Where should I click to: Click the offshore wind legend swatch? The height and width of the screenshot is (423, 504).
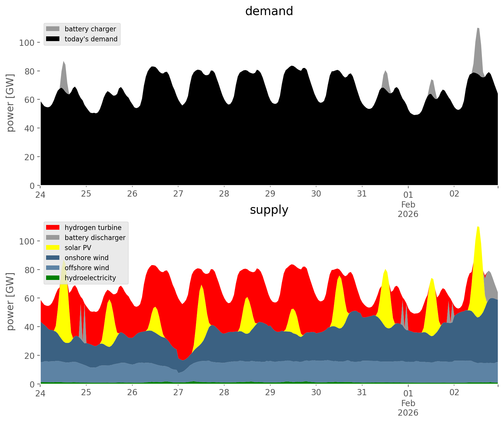pos(53,268)
